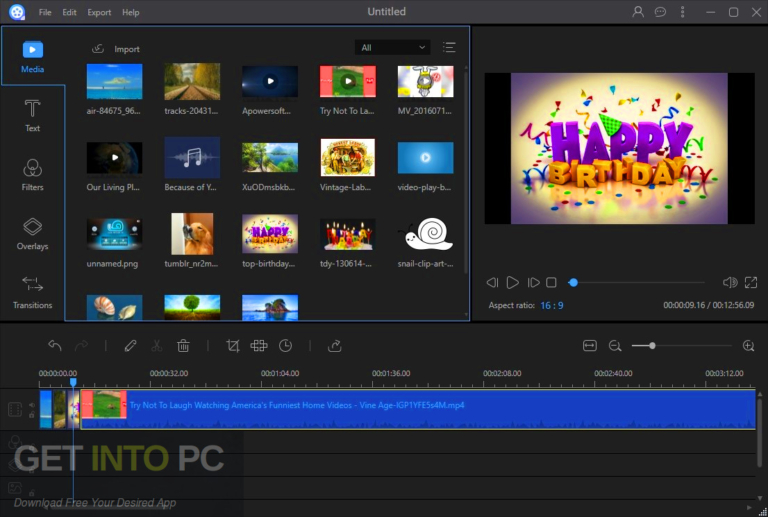This screenshot has height=517, width=768.
Task: Select the Apowersoft video thumbnail
Action: tap(270, 81)
